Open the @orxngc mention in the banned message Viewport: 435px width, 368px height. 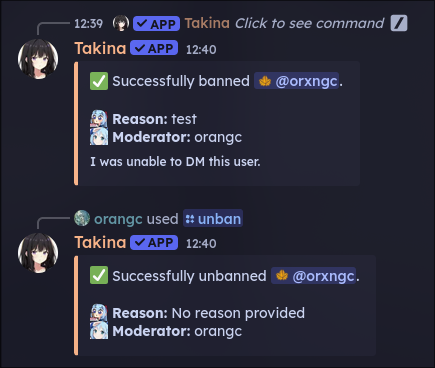pos(297,81)
